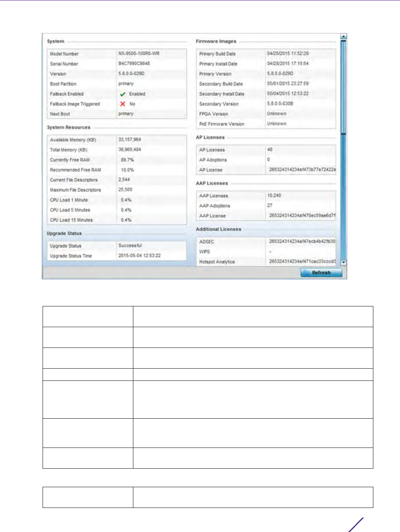
Task: Click the CPU Load 5 Minutes label
Action: click(x=70, y=210)
